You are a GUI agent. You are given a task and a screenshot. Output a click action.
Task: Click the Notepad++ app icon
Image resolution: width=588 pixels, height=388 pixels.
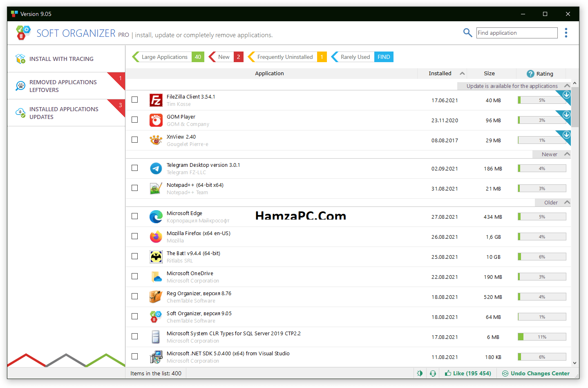click(x=156, y=188)
